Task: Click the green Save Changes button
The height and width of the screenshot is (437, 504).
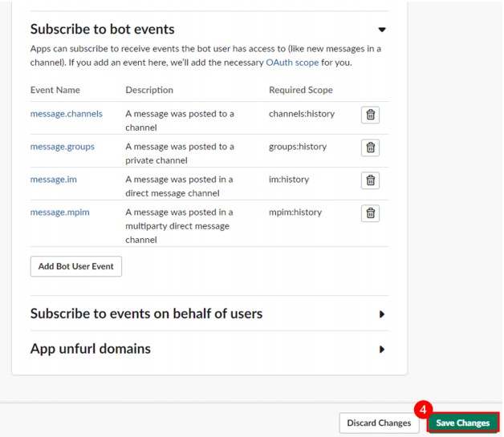Action: point(462,423)
